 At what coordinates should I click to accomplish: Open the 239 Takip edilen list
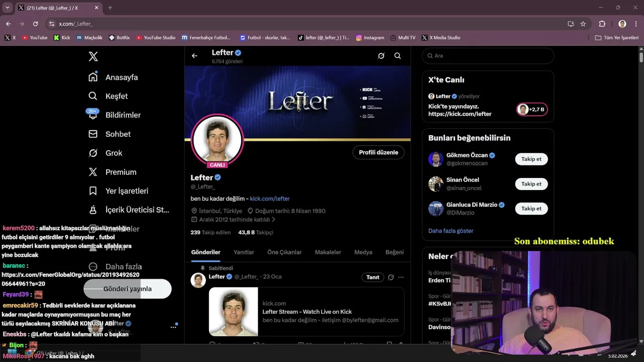210,232
